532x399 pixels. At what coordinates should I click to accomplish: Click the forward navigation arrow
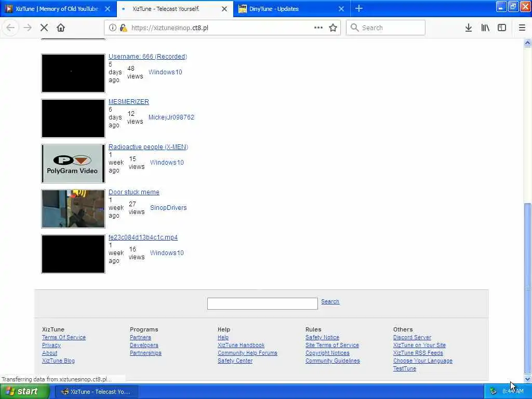tap(28, 28)
